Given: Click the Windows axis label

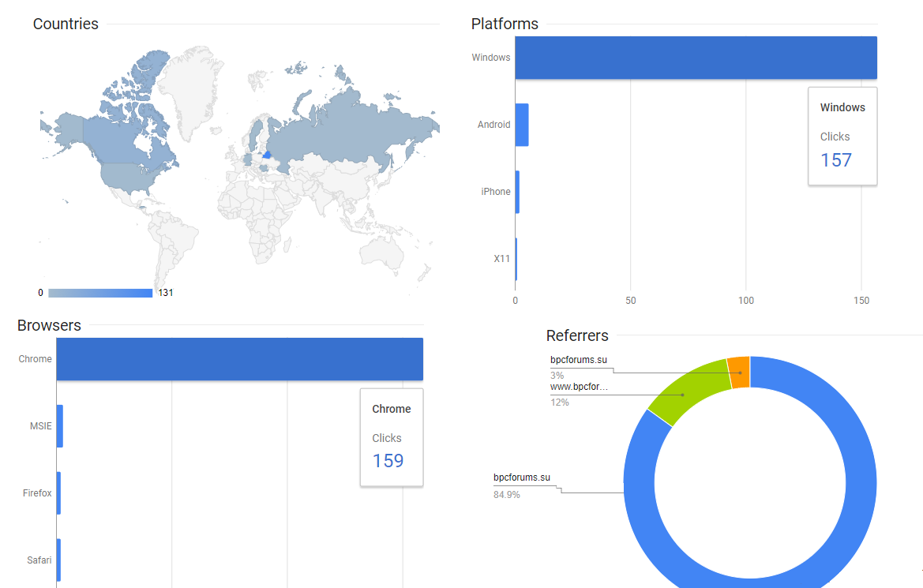Looking at the screenshot, I should [x=491, y=58].
